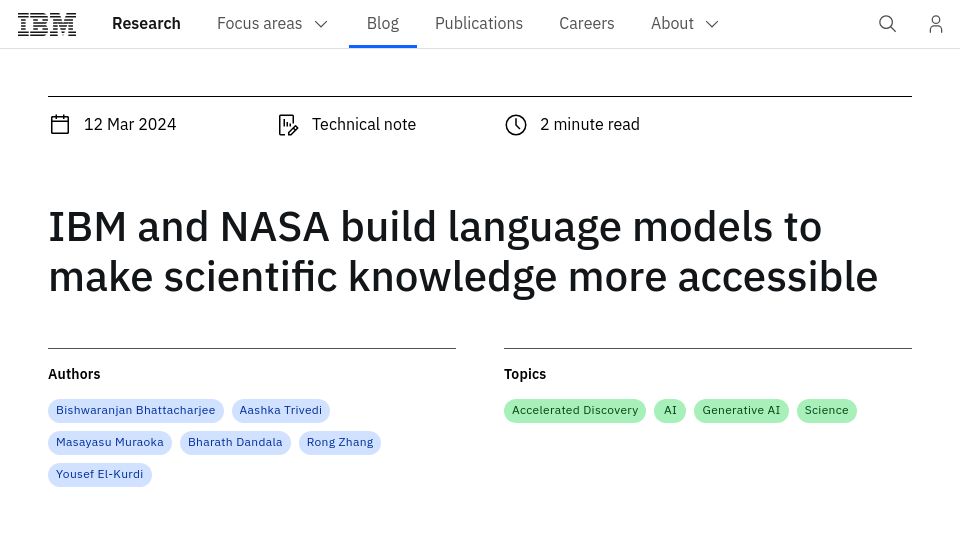This screenshot has height=540, width=960.
Task: Open the search magnifier icon
Action: click(887, 24)
